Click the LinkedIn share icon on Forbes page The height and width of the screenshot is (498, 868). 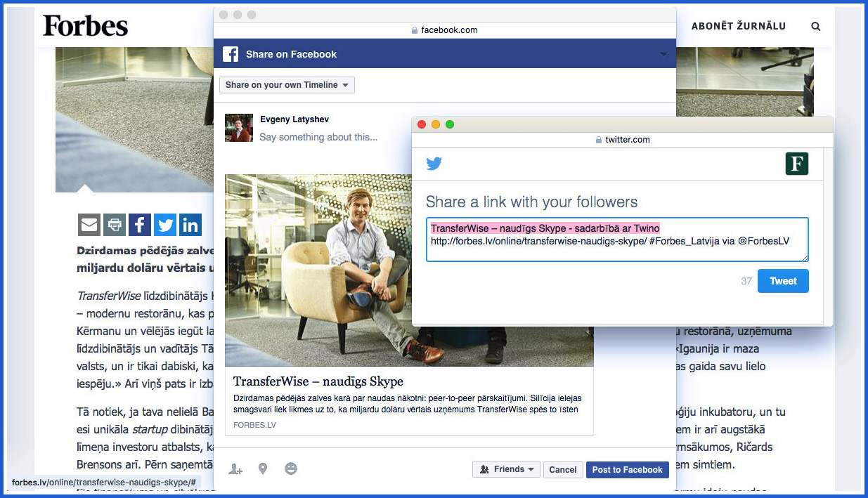tap(190, 225)
